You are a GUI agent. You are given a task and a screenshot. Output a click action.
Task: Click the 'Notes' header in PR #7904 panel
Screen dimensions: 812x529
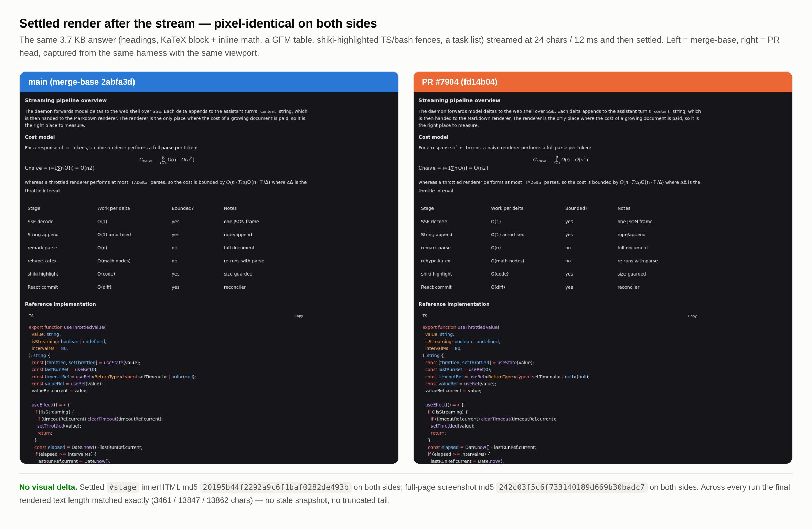(624, 208)
